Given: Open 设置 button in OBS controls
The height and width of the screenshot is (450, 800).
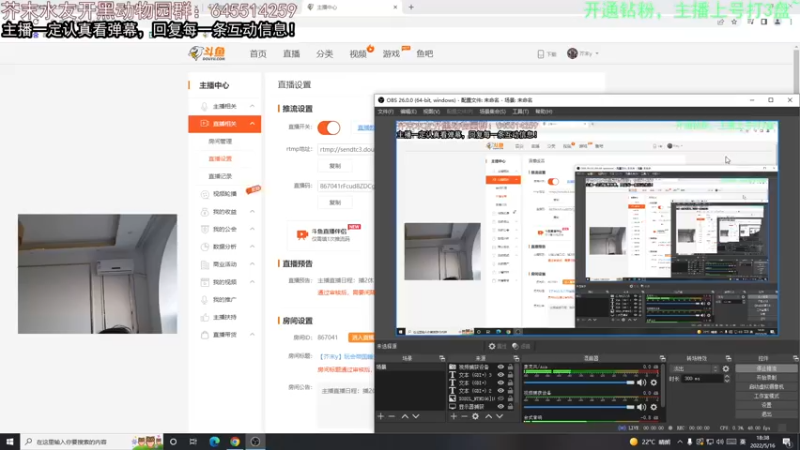Looking at the screenshot, I should point(766,405).
